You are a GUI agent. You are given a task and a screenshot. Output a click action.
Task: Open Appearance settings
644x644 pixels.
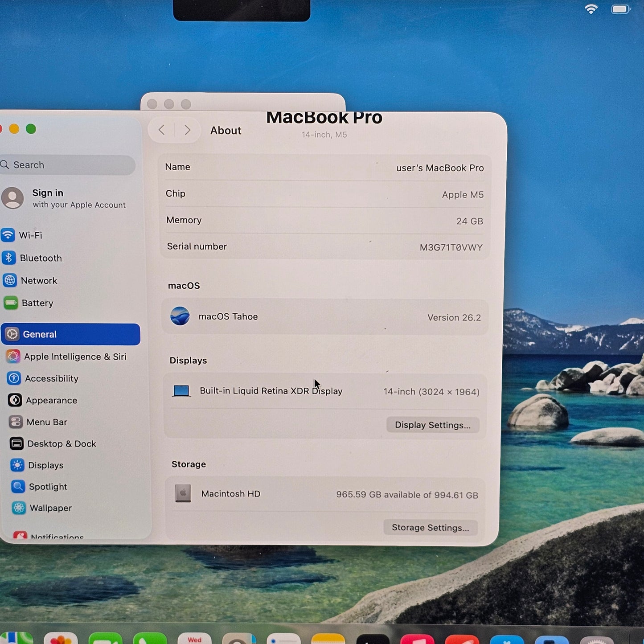point(52,400)
